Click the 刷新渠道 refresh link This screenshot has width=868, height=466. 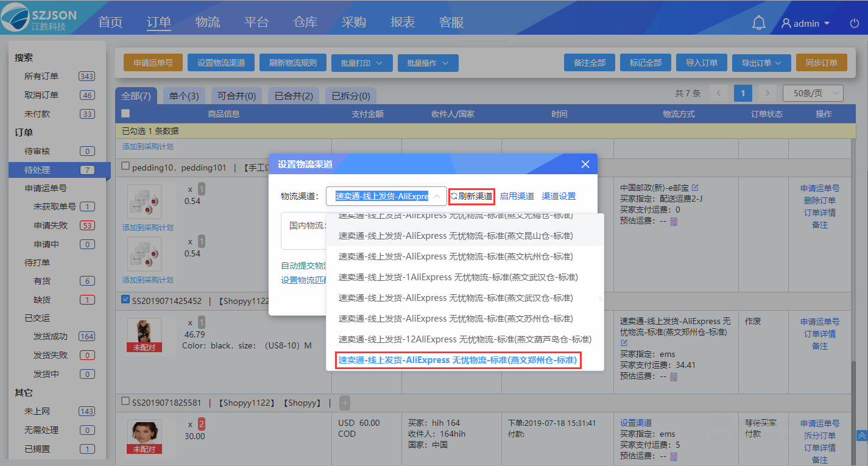click(471, 196)
